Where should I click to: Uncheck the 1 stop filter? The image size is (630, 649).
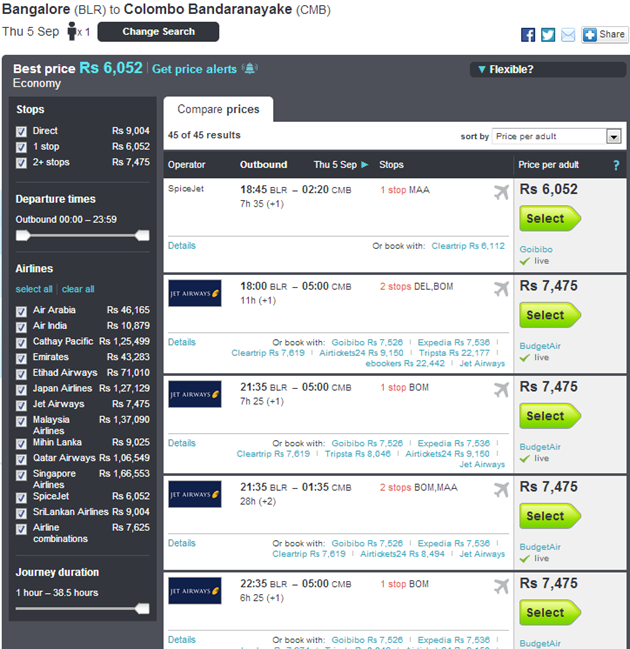pos(21,147)
